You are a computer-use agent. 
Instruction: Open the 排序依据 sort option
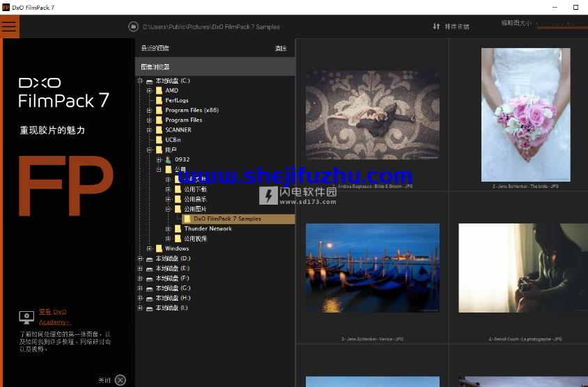coord(457,26)
